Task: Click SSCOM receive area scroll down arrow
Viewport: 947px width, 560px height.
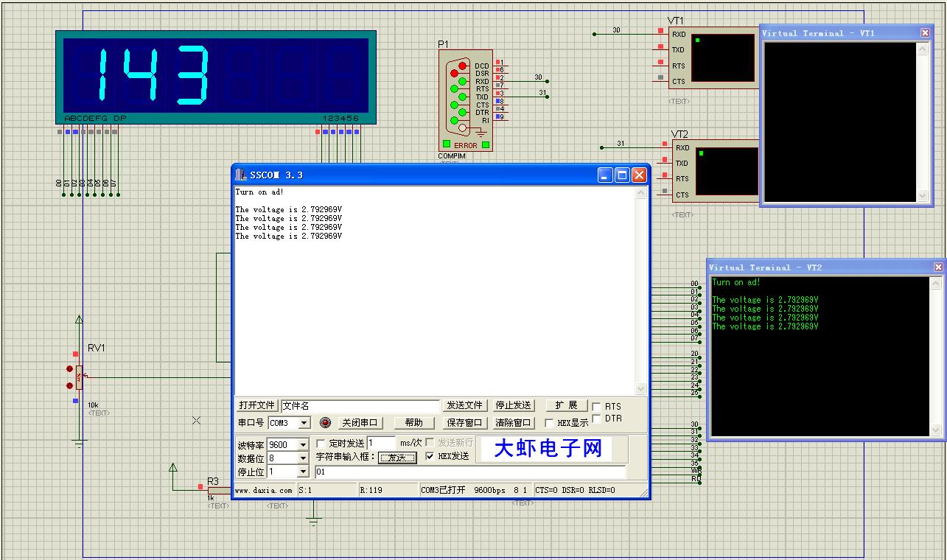Action: click(640, 389)
